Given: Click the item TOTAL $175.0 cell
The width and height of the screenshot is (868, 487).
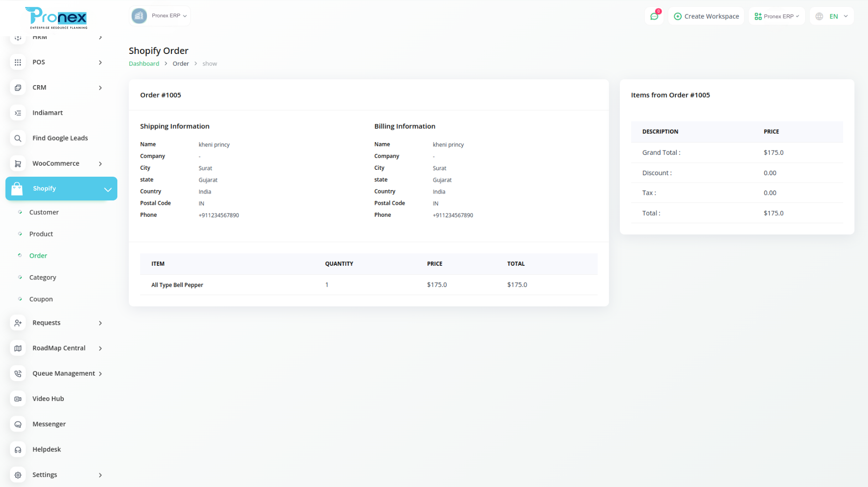Looking at the screenshot, I should [517, 285].
